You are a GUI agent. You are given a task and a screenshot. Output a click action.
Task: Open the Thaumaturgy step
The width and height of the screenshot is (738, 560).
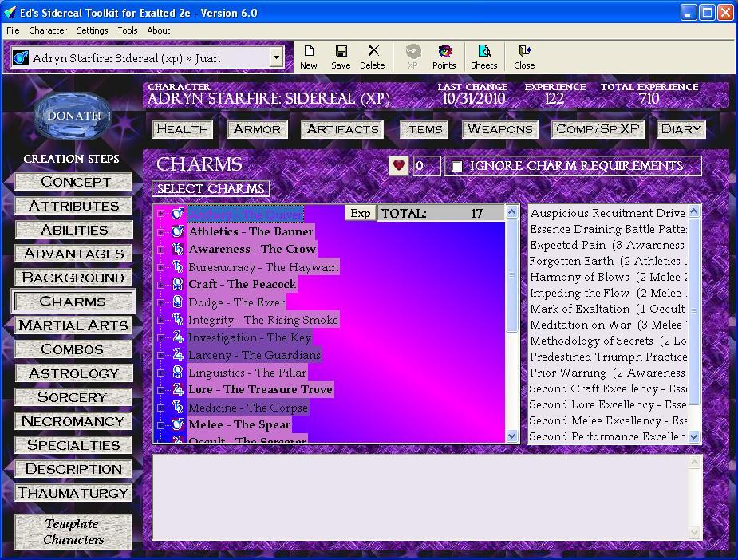click(73, 493)
